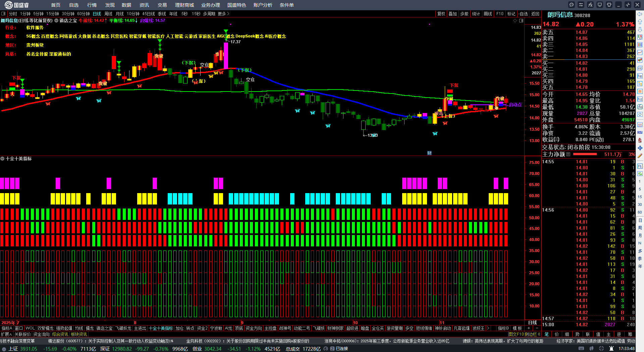This screenshot has width=644, height=352.
Task: Open the 行情 menu
Action: tap(92, 5)
